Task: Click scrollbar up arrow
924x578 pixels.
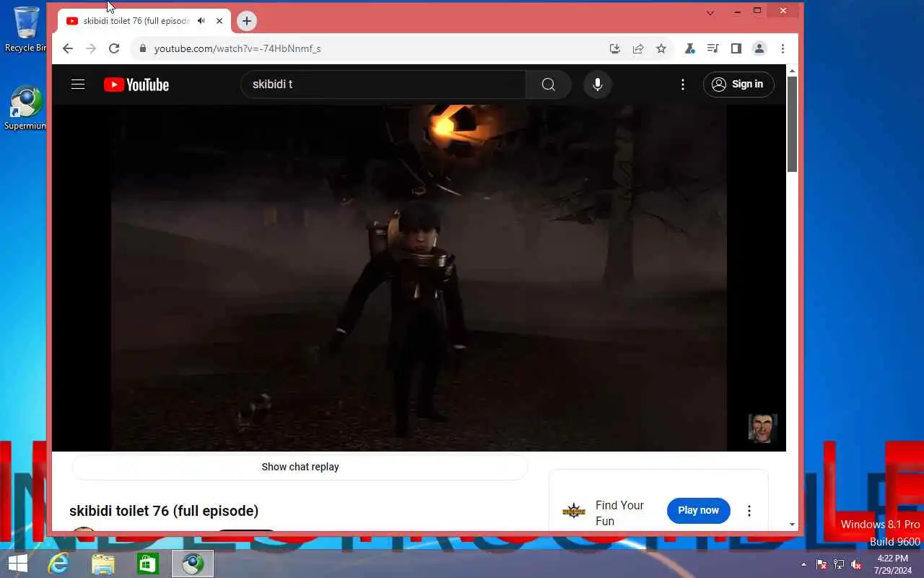Action: tap(792, 71)
